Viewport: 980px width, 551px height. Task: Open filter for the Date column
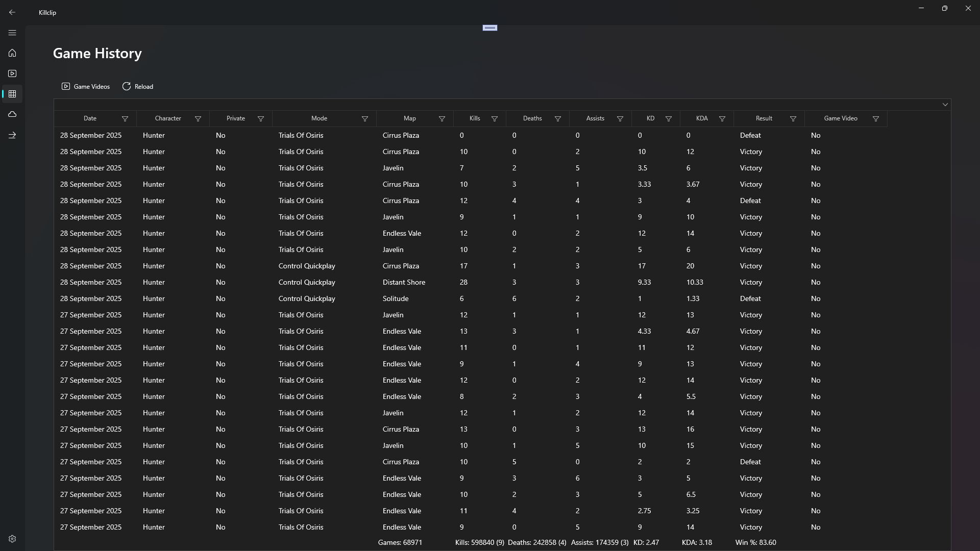click(x=125, y=119)
